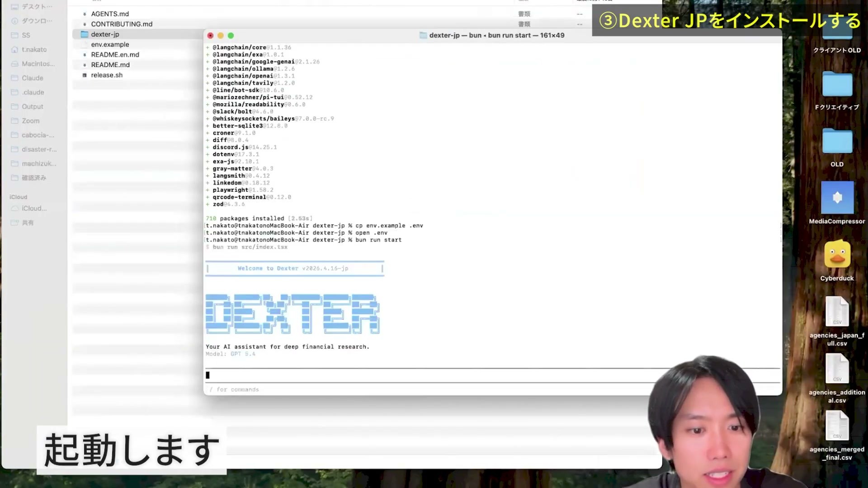This screenshot has width=868, height=488.
Task: Click the '710 packages installed' line
Action: pos(259,218)
